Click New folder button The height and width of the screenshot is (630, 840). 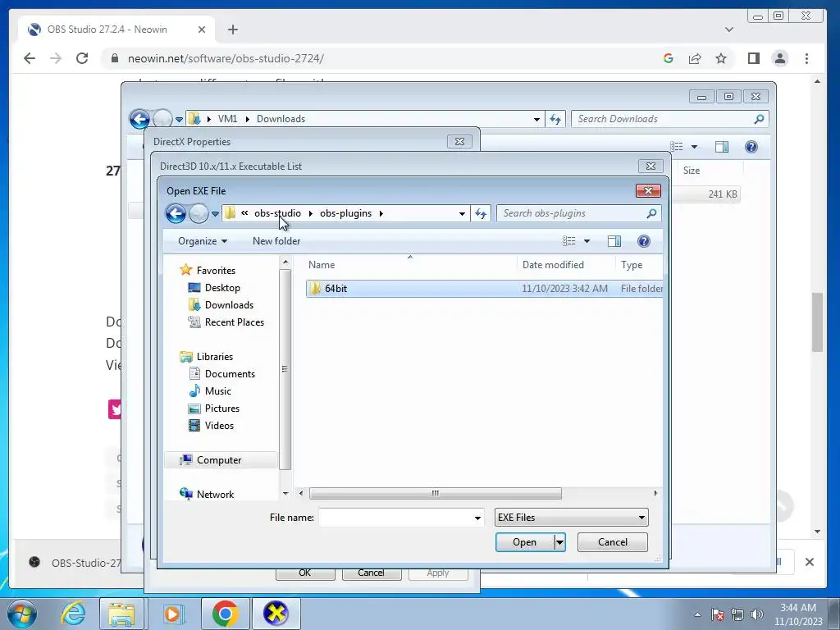point(276,241)
